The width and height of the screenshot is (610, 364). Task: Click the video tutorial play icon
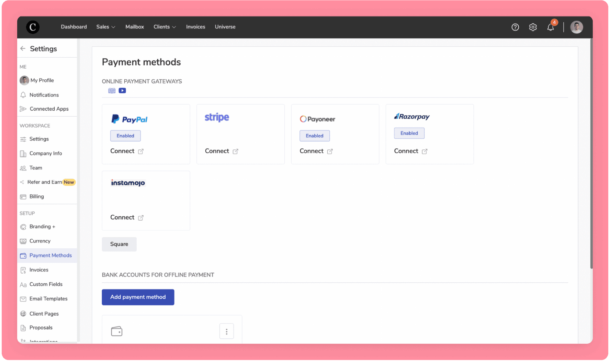(122, 91)
